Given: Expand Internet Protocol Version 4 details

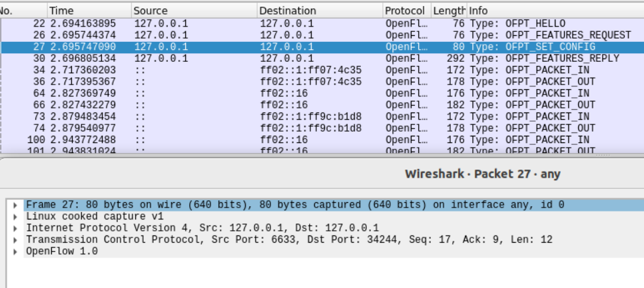Looking at the screenshot, I should pyautogui.click(x=16, y=228).
